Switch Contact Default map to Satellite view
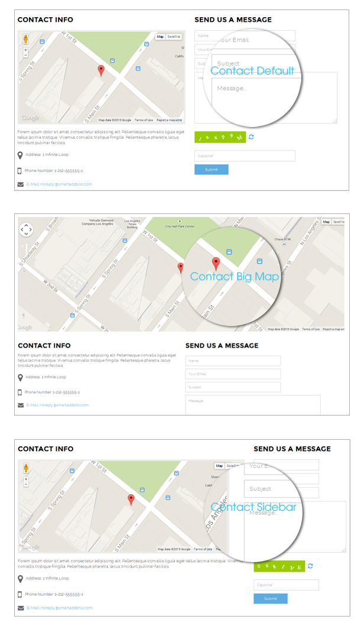364x626 pixels. pos(174,37)
